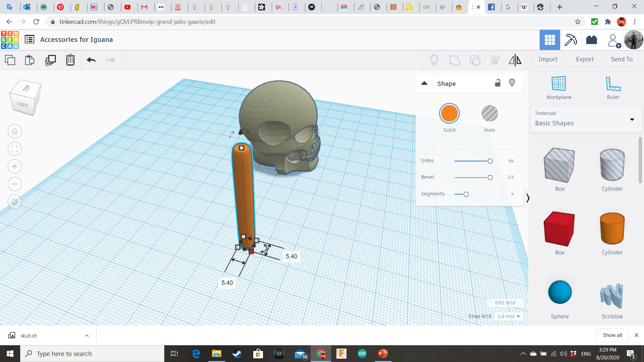
Task: Select the Workplane tool
Action: (559, 88)
